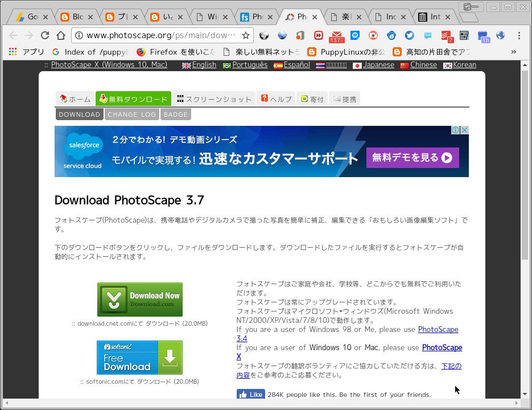
Task: Open ad info icon on Salesforce banner
Action: (455, 130)
